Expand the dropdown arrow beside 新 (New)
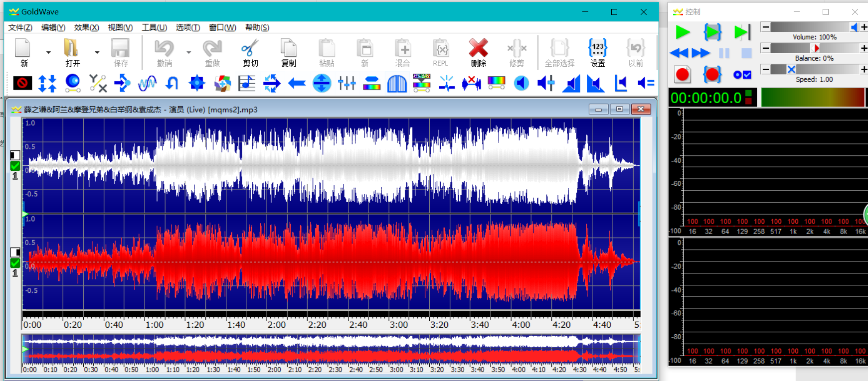 pos(48,52)
